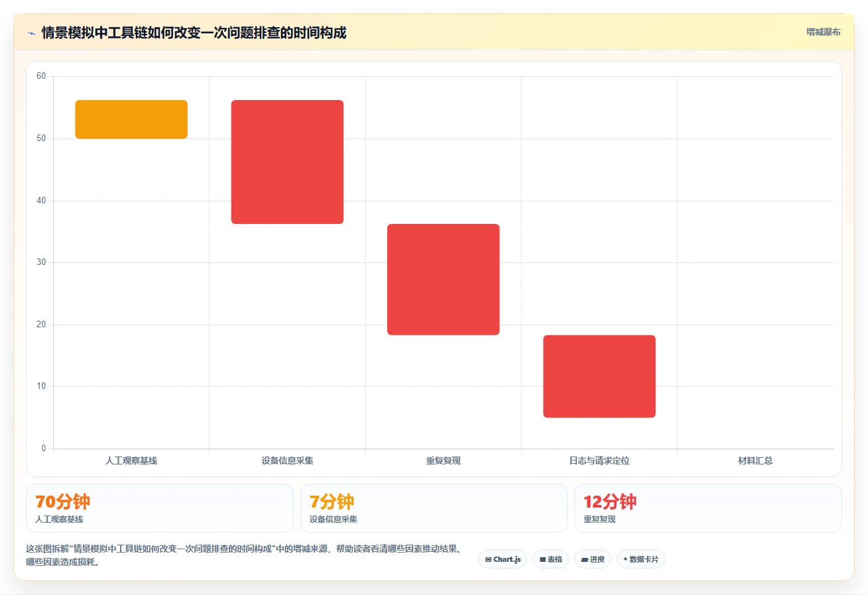Screen dimensions: 868x595
Task: Click the red 设备信息采集 bar
Action: point(287,162)
